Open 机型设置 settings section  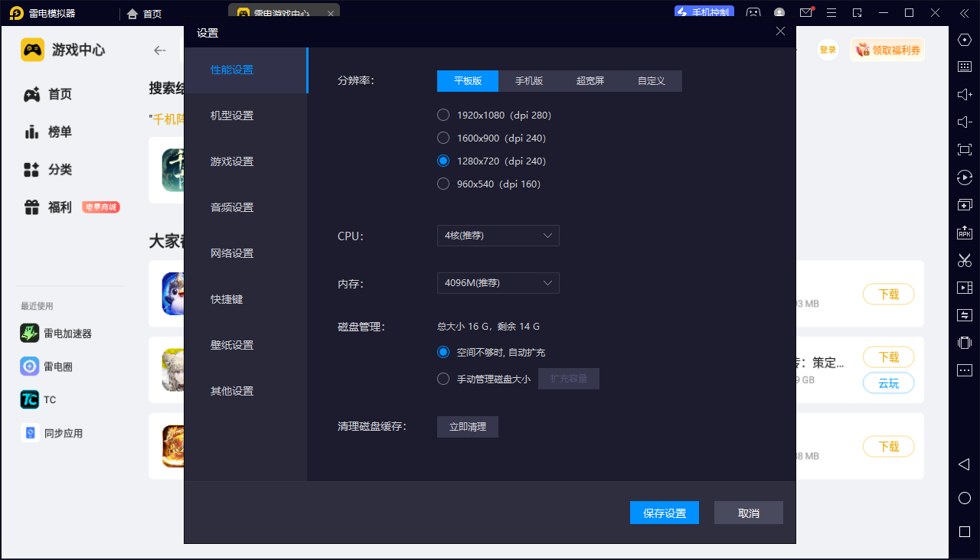click(x=246, y=116)
